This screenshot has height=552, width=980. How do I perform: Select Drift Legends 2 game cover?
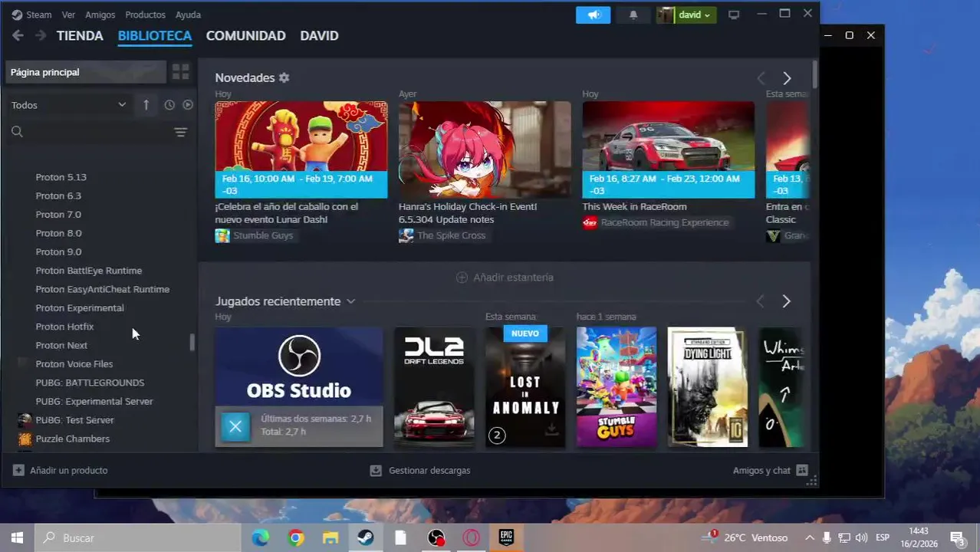tap(435, 387)
